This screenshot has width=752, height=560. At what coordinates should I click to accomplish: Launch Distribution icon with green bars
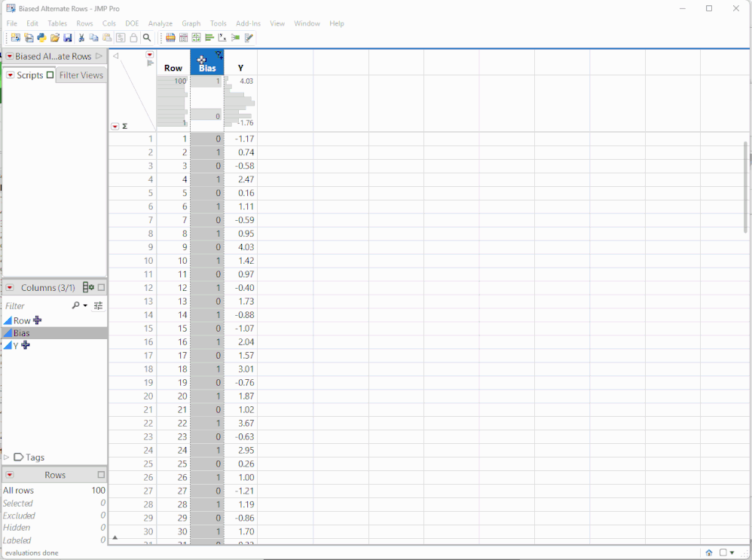coord(209,38)
